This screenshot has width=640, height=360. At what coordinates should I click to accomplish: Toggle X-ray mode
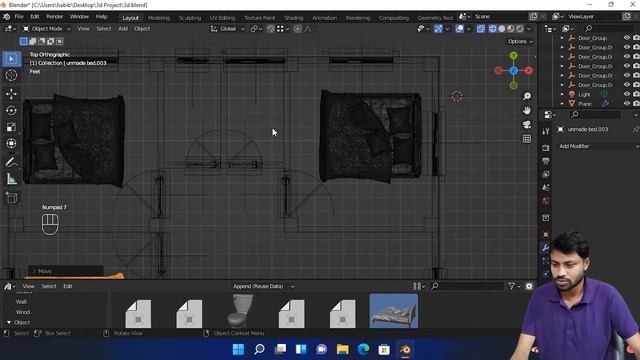481,29
